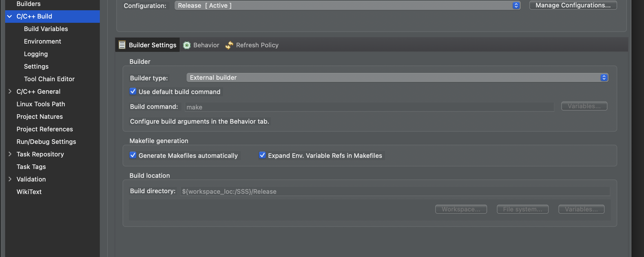Viewport: 644px width, 257px height.
Task: Disable Generate Makefiles automatically
Action: click(x=133, y=155)
